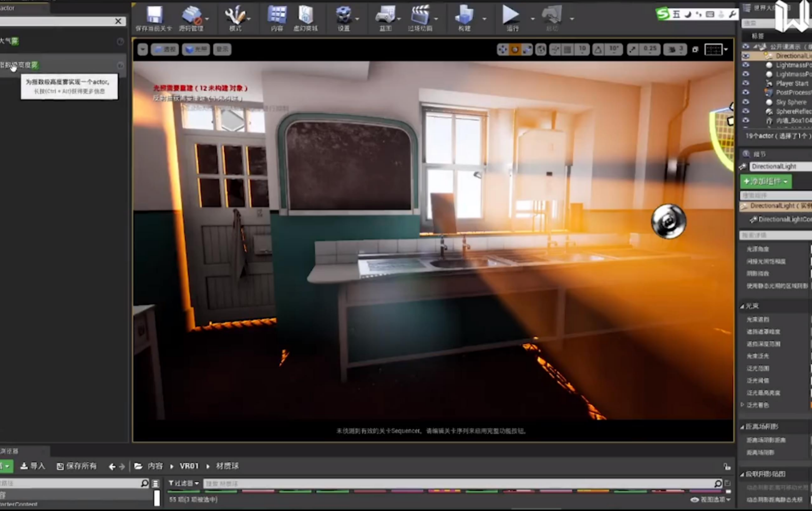Open the Filters (过滤器) dropdown
The height and width of the screenshot is (511, 812).
(x=184, y=483)
